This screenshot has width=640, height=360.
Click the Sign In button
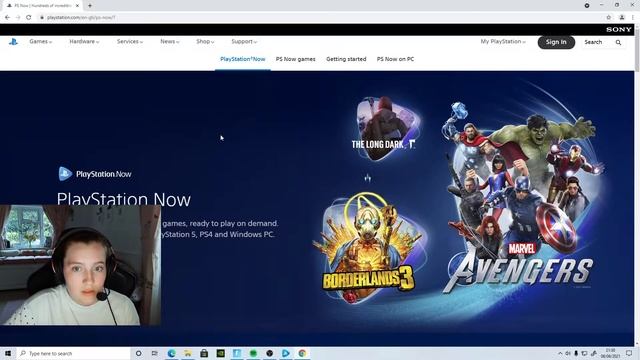[556, 42]
